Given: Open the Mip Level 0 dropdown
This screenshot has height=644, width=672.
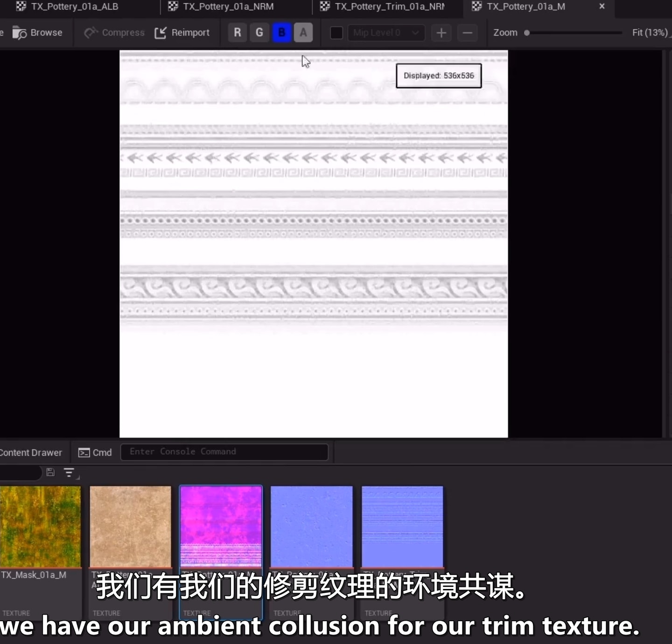Looking at the screenshot, I should [386, 33].
